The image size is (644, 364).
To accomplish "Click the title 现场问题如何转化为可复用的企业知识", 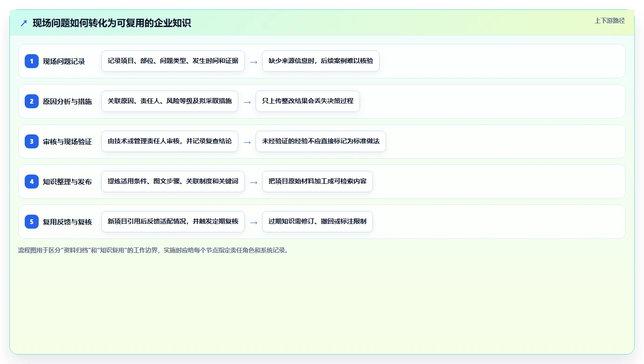I will click(x=112, y=23).
